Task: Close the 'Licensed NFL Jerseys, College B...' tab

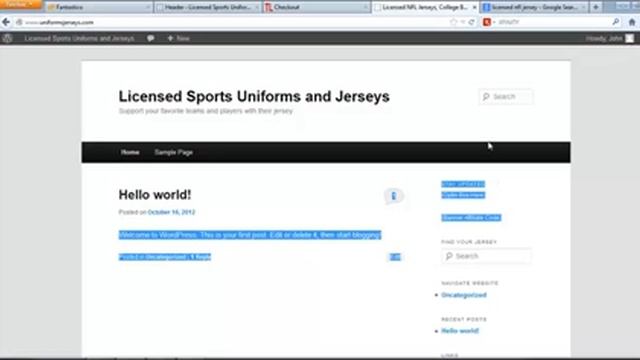Action: point(474,7)
